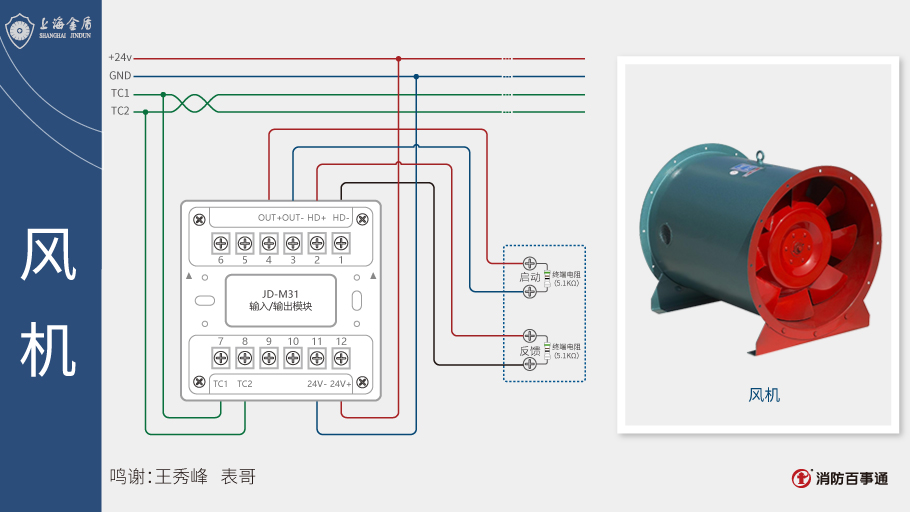Click screw terminal 7 on the module
Viewport: 910px width, 512px height.
point(220,357)
